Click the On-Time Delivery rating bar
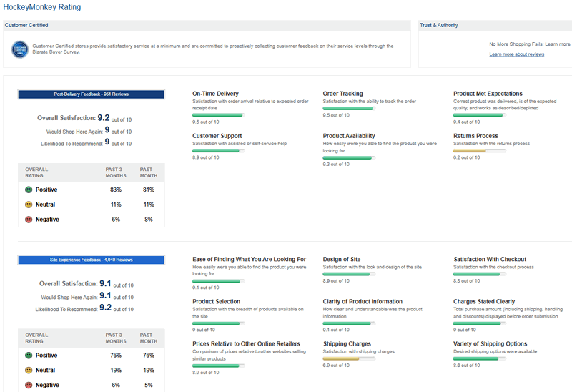The image size is (572, 392). click(218, 109)
